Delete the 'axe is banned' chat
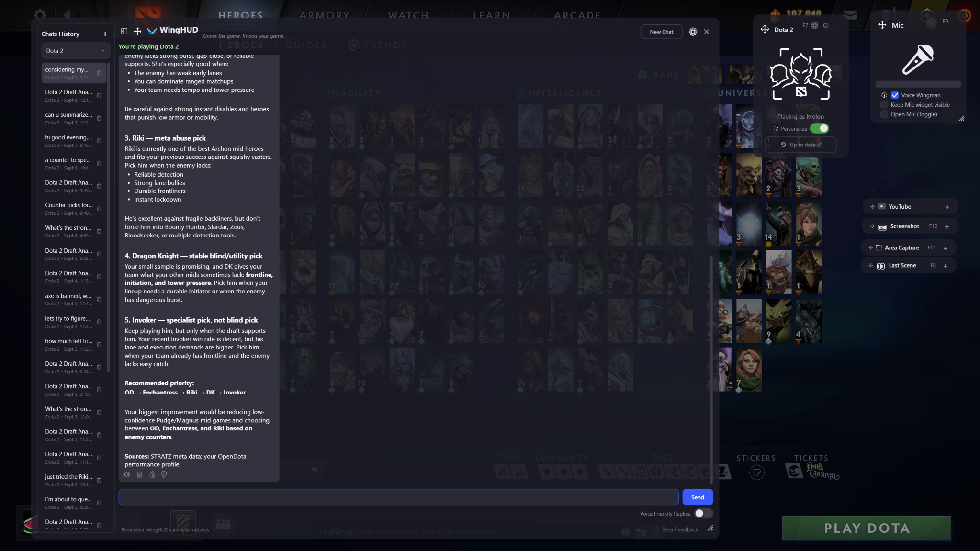 pos(99,299)
